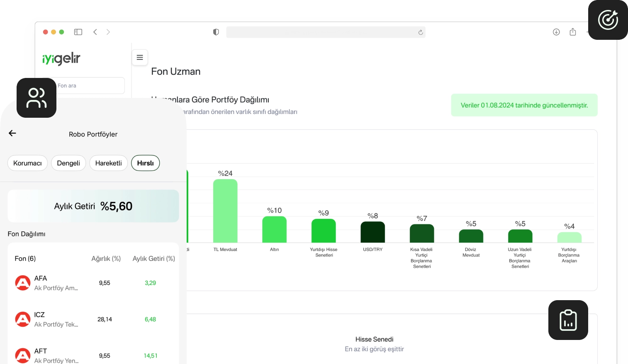
Task: Click ICZ weight value 28,14
Action: click(105, 320)
